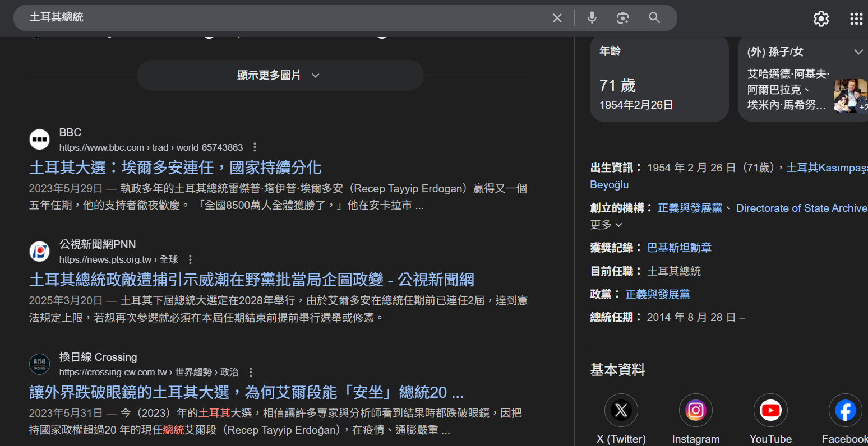The height and width of the screenshot is (446, 868).
Task: Click the 公視新聞網PNN site favicon
Action: coord(40,251)
